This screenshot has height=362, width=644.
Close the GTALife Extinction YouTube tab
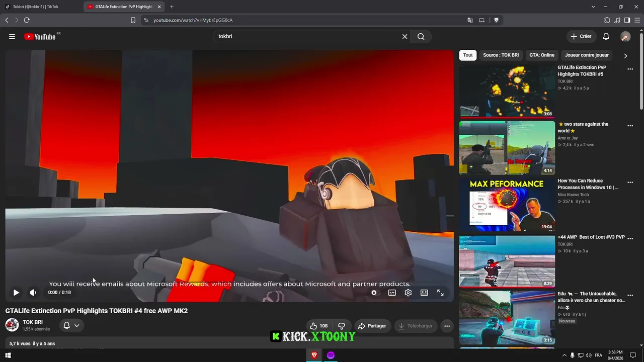click(158, 7)
